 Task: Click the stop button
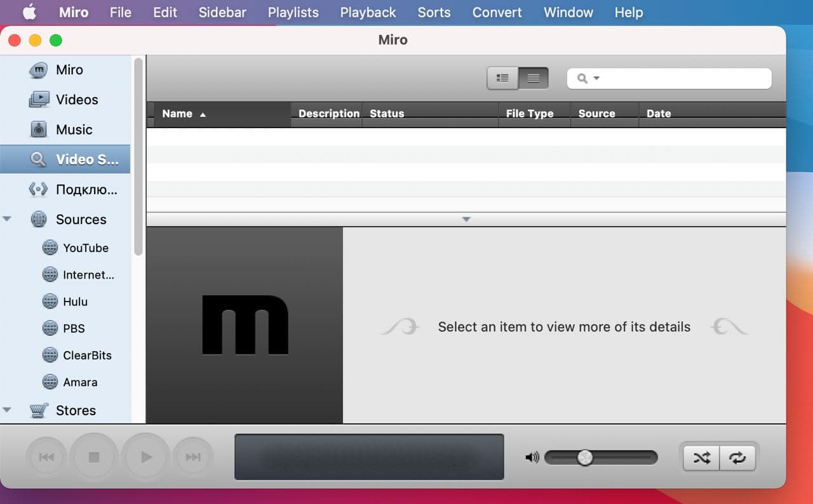94,457
